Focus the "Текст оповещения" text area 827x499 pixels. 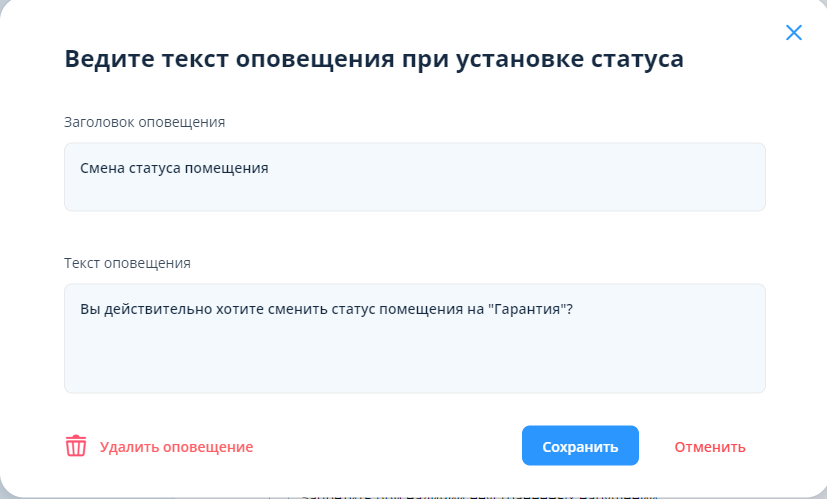coord(414,338)
